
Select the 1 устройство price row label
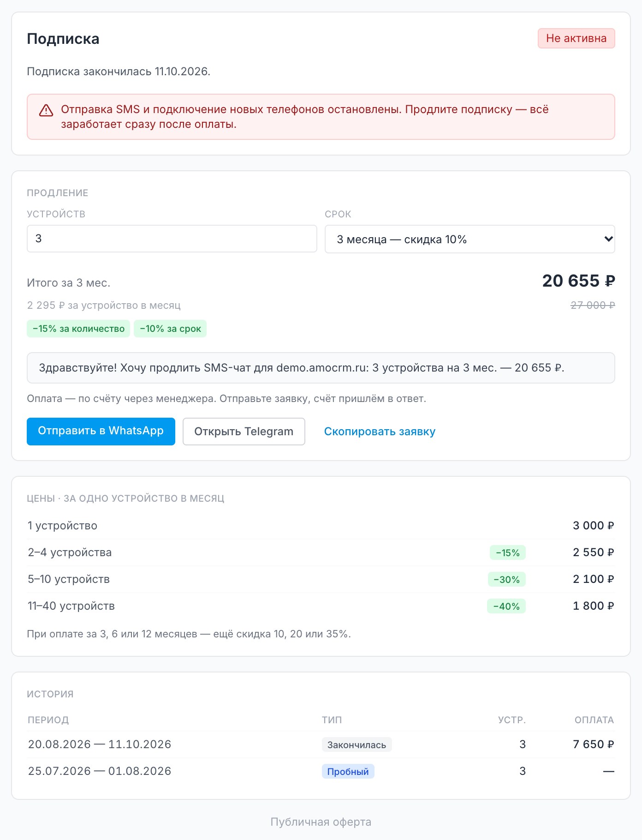tap(62, 526)
